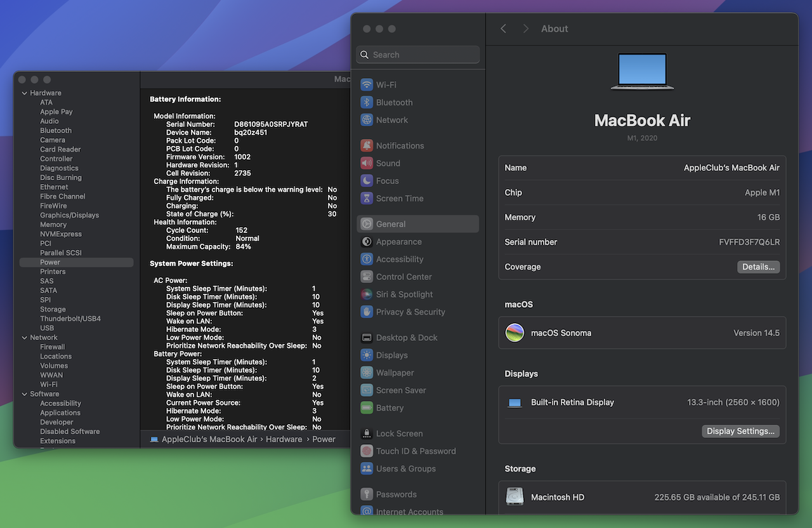812x528 pixels.
Task: Select the Touch ID & Password fingerprint icon
Action: click(367, 451)
